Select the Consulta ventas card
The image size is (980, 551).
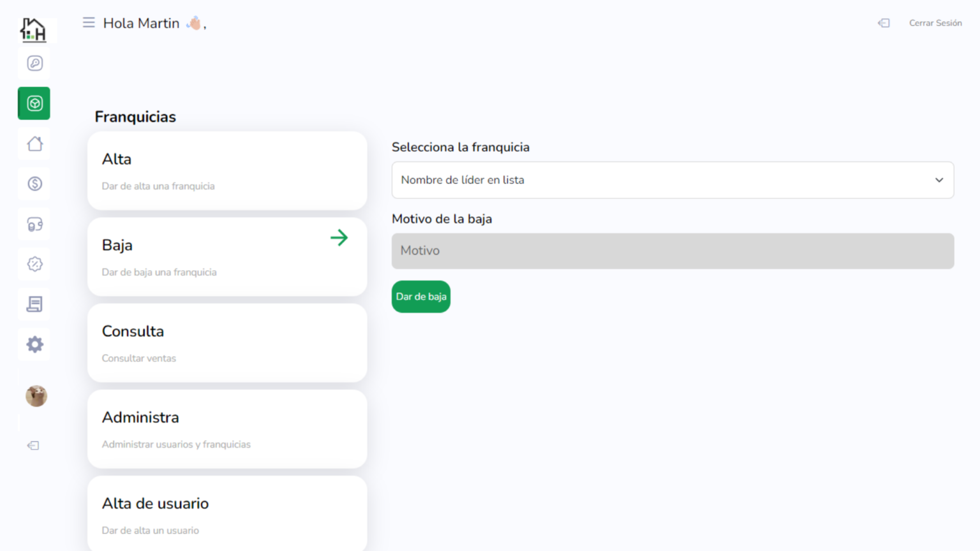pyautogui.click(x=227, y=343)
